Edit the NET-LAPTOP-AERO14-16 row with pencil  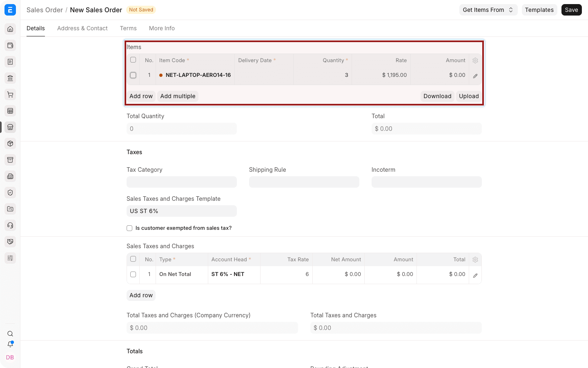pos(475,76)
